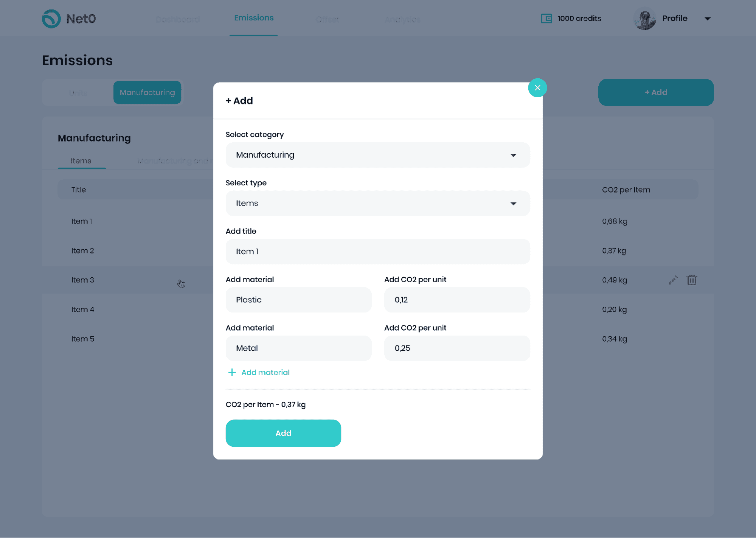Click the plus icon next to Add material
The image size is (756, 538).
[x=231, y=372]
